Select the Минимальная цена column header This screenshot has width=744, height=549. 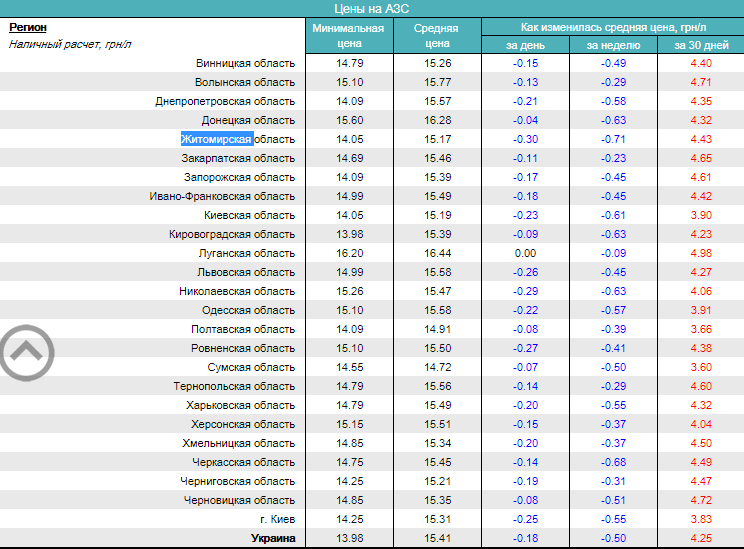(348, 36)
